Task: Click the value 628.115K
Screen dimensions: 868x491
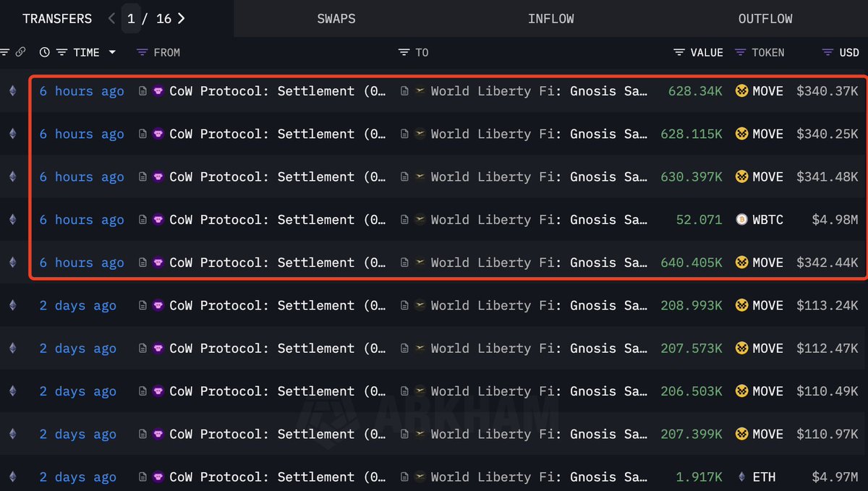Action: (x=692, y=135)
